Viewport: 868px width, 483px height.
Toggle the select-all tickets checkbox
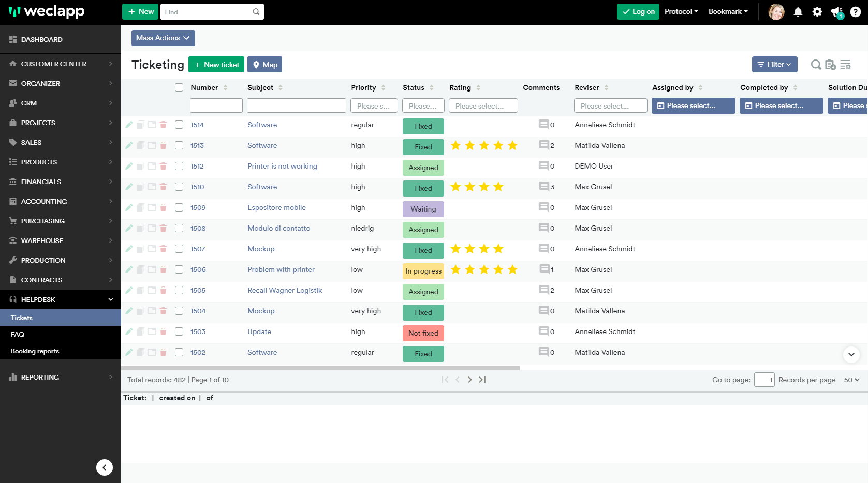point(179,87)
